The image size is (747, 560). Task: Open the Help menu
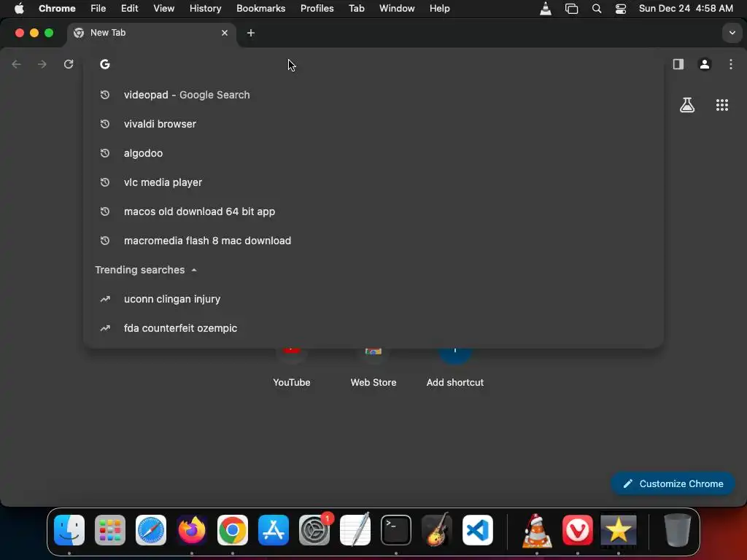439,8
